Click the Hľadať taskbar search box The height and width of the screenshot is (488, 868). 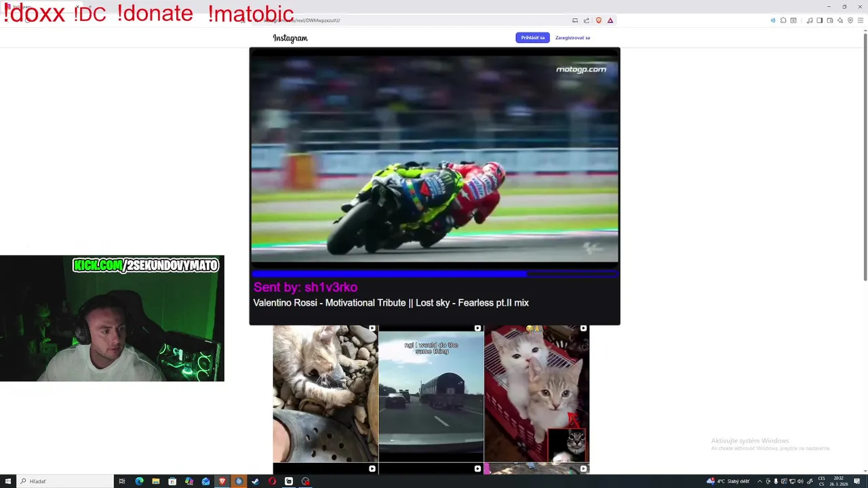(x=65, y=481)
